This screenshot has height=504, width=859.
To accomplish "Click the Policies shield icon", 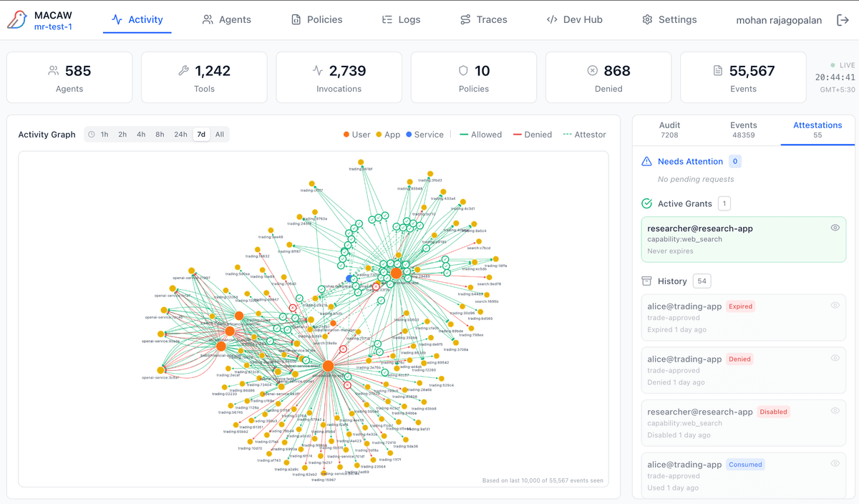I will point(463,71).
